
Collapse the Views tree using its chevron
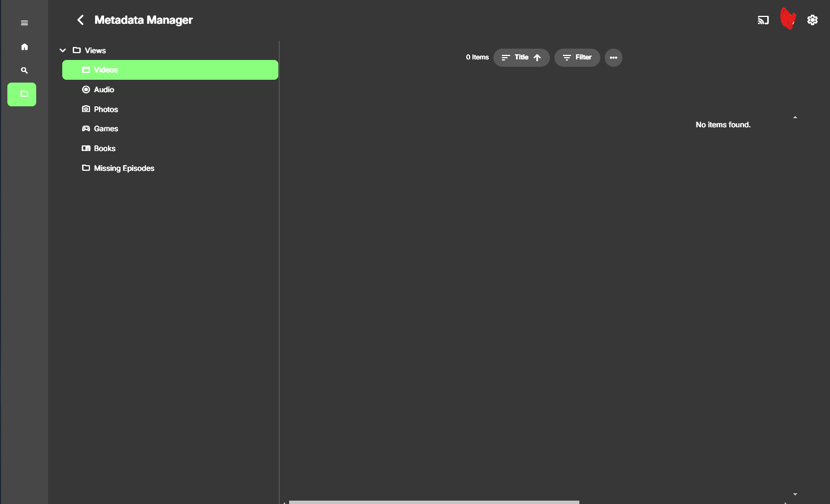coord(62,50)
